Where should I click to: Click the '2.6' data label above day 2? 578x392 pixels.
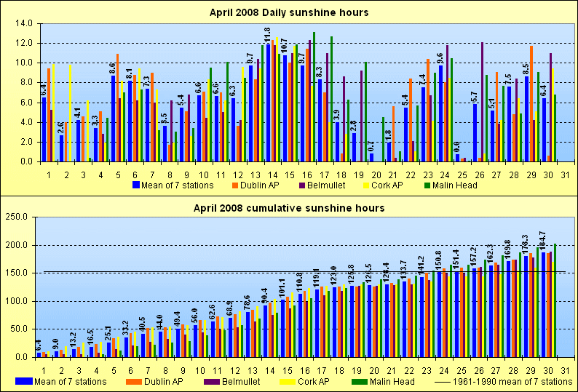click(x=61, y=128)
